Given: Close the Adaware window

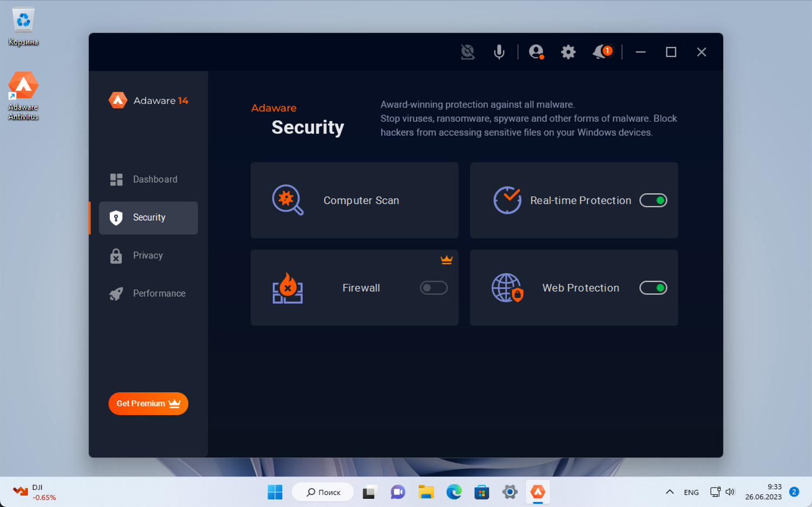Looking at the screenshot, I should tap(702, 52).
